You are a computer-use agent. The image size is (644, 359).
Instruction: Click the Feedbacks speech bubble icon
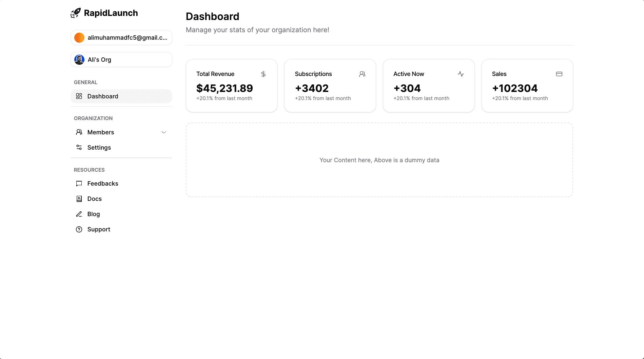[79, 183]
